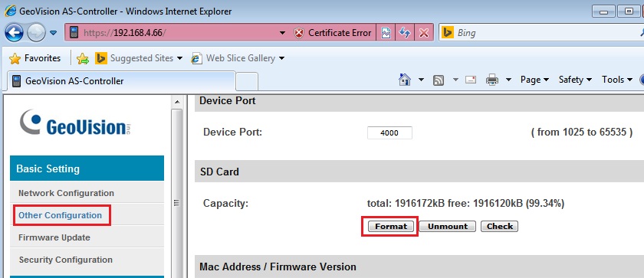Click the Unmount SD card button
Viewport: 644px width, 278px height.
(x=447, y=227)
